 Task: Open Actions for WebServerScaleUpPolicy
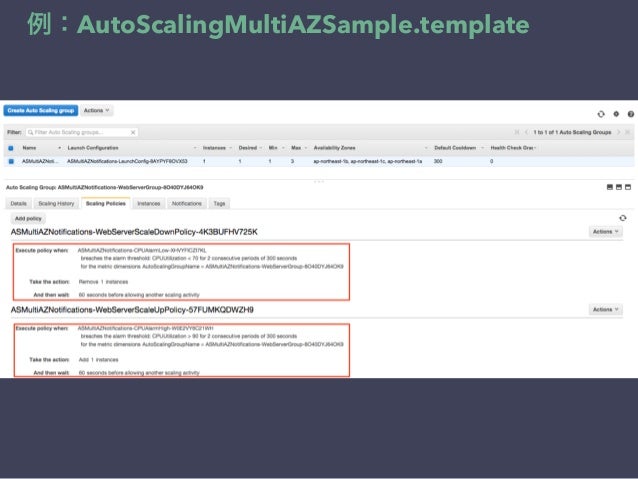605,310
